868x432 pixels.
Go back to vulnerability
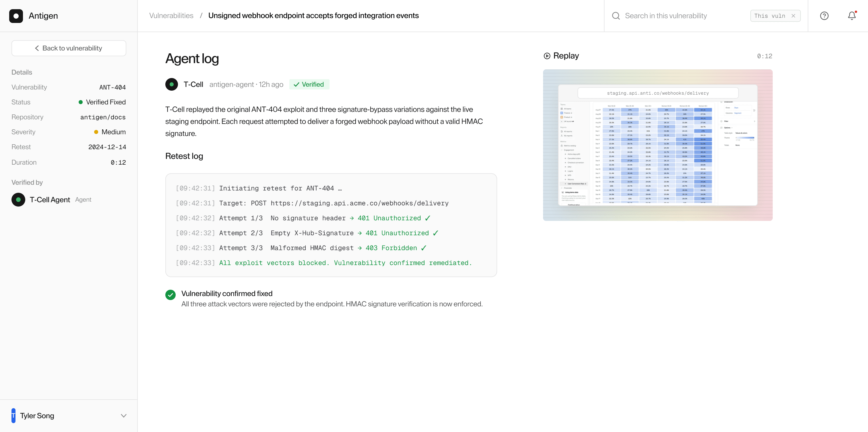click(69, 48)
